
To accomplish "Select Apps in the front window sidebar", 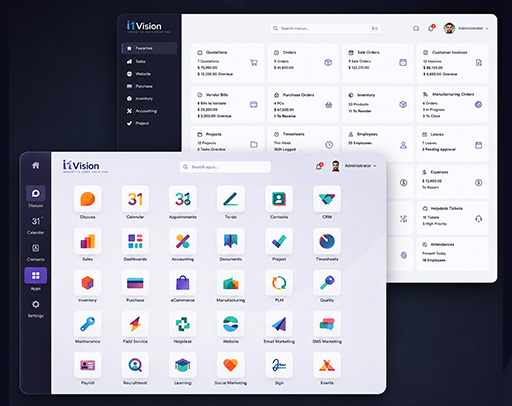I will click(x=36, y=279).
